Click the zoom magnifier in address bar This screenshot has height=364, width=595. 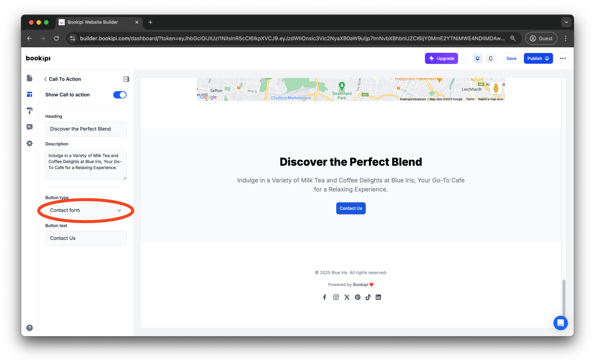click(x=513, y=38)
